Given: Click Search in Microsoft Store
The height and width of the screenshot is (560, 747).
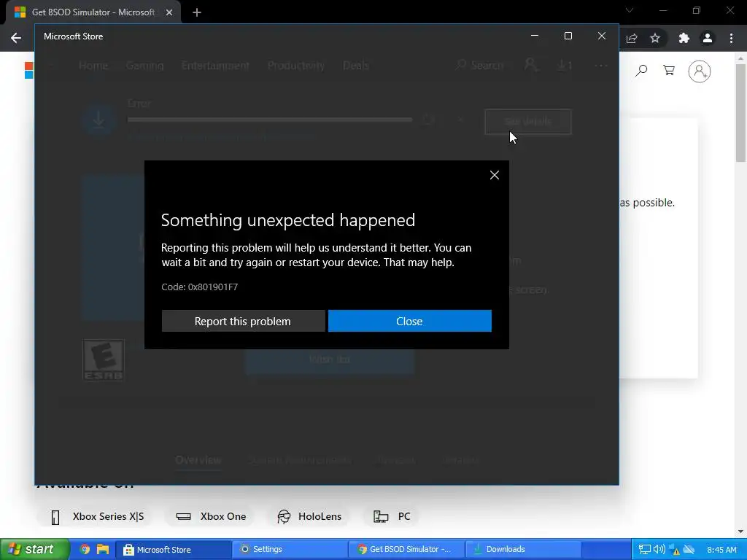Looking at the screenshot, I should 479,65.
